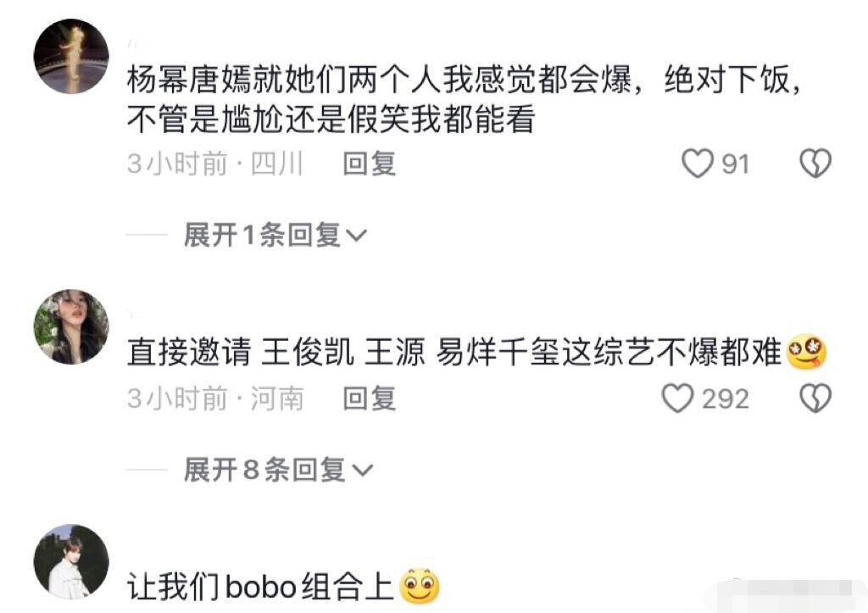Tap the broken heart on 河南 comment
The width and height of the screenshot is (868, 613).
816,398
